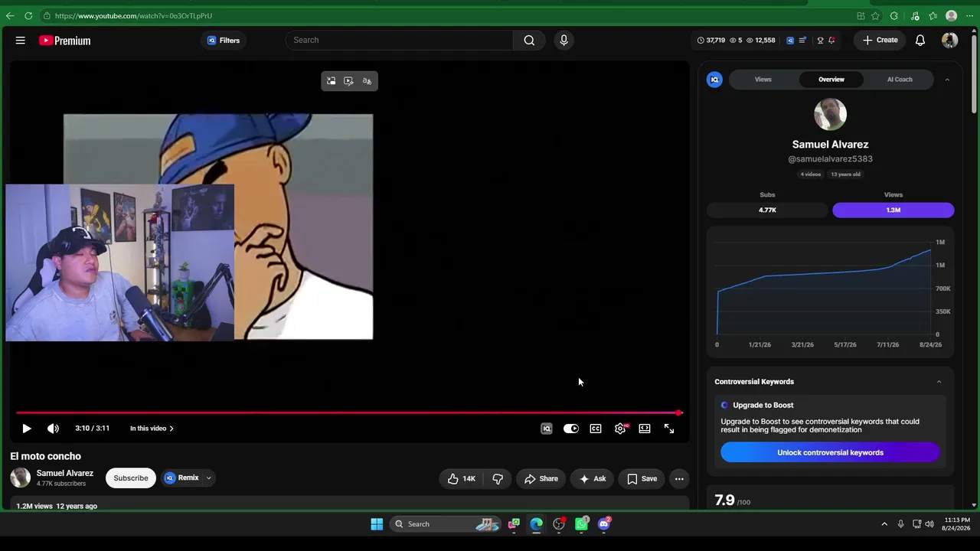Click the translate icon in overlay toolbar

pos(367,81)
